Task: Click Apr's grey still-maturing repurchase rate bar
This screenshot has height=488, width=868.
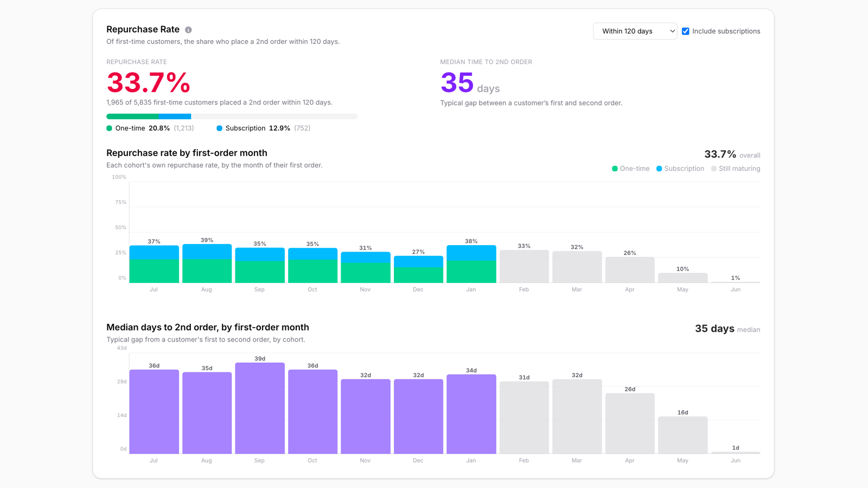Action: click(x=630, y=270)
